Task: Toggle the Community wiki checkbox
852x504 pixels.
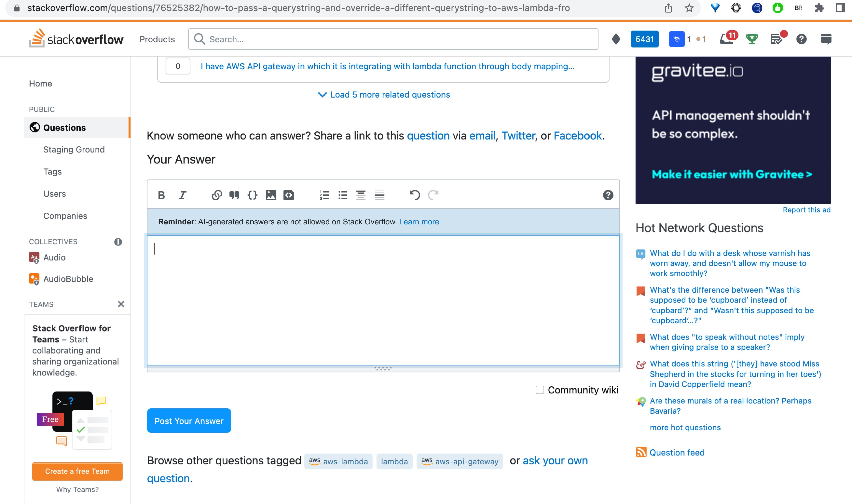Action: point(538,390)
